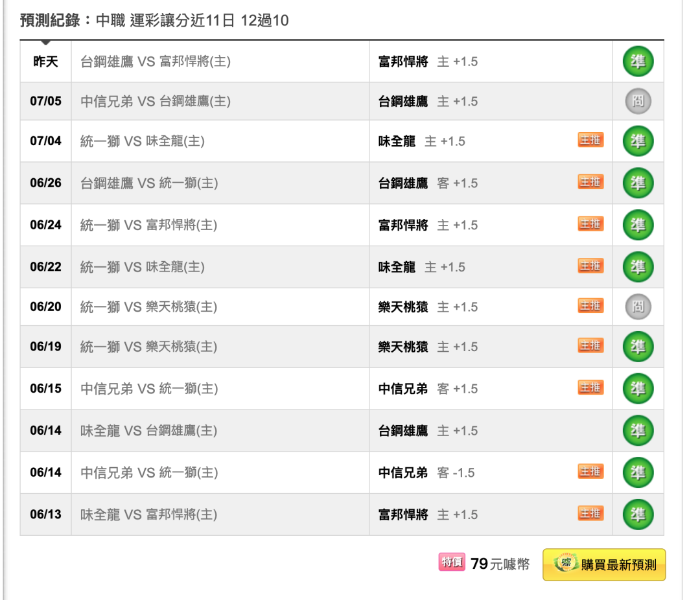Click the matchup 統一獅 VS 富邦悍將(主)
Image resolution: width=700 pixels, height=600 pixels.
pos(148,225)
